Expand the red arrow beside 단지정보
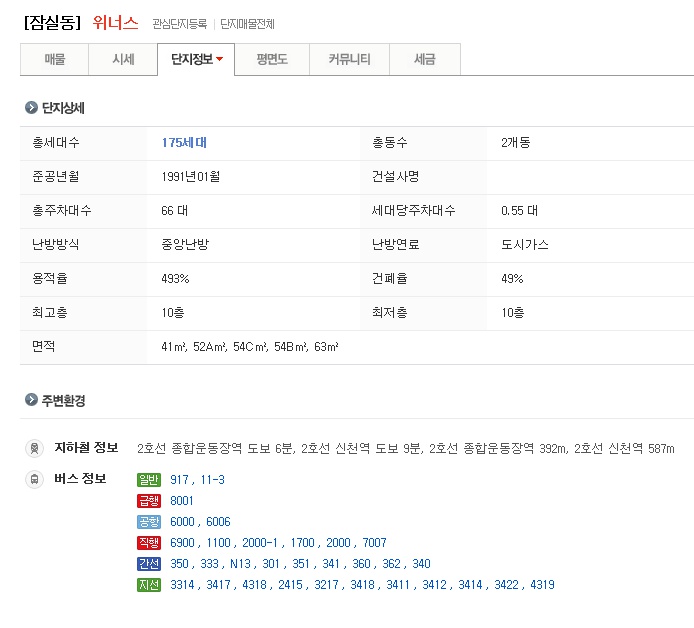 pyautogui.click(x=220, y=59)
